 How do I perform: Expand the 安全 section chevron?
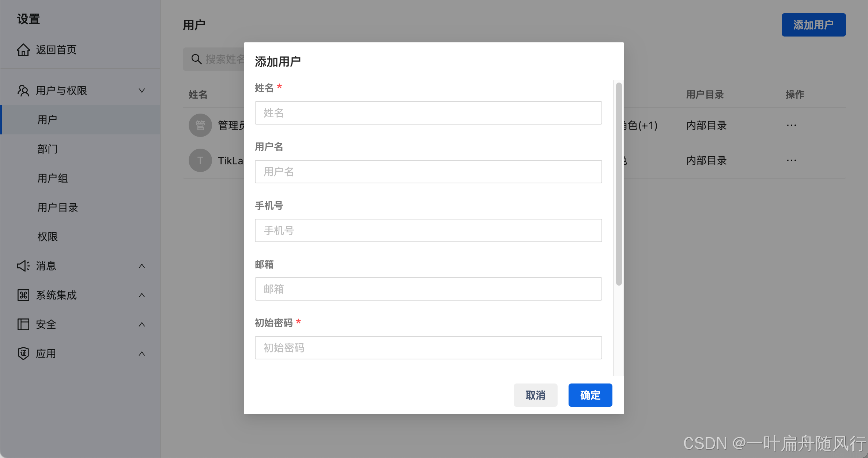[142, 324]
